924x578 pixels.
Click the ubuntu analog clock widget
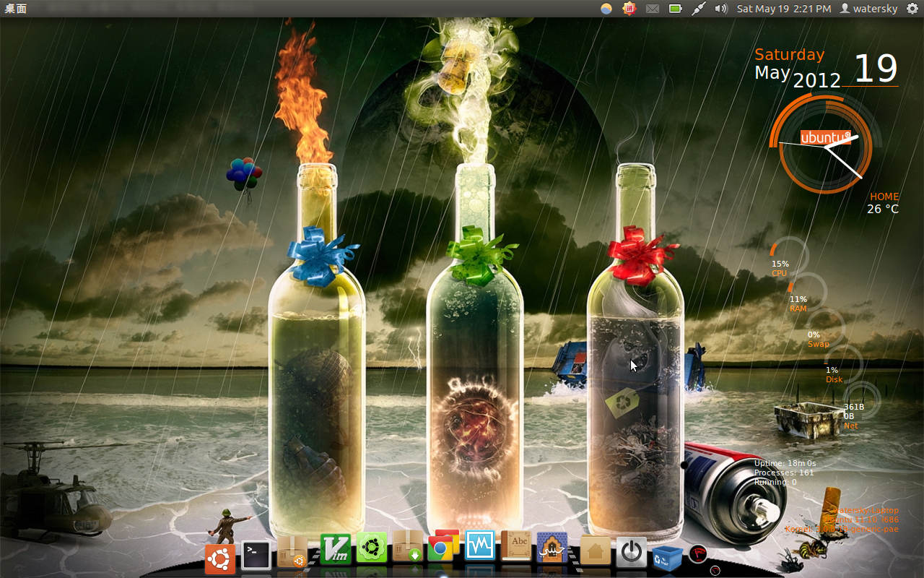826,144
